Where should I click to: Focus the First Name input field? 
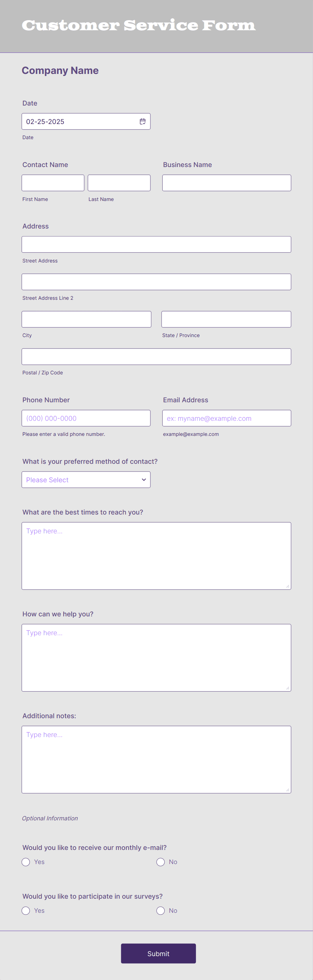pyautogui.click(x=53, y=183)
